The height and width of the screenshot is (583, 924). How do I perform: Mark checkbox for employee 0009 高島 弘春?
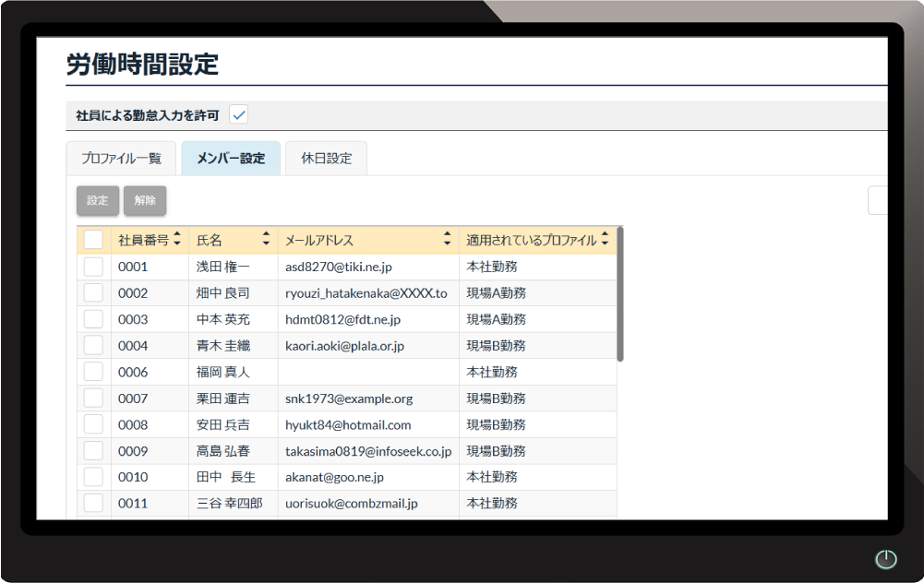pyautogui.click(x=93, y=451)
